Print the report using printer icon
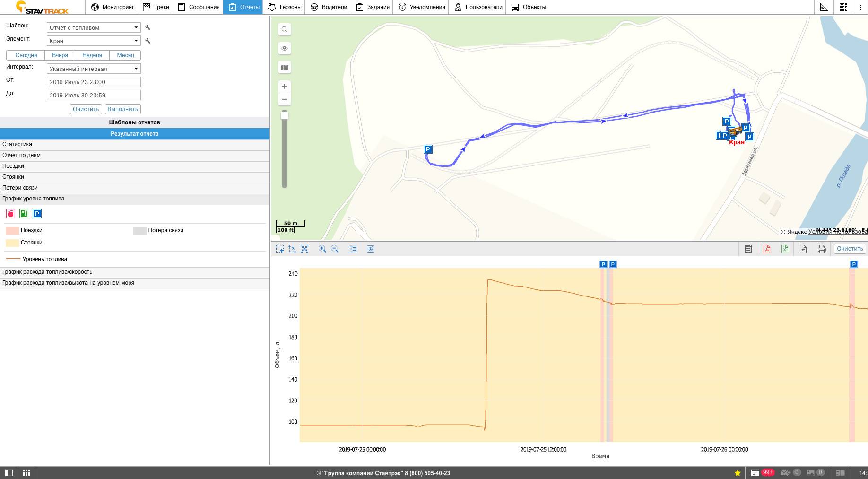868x479 pixels. 822,249
